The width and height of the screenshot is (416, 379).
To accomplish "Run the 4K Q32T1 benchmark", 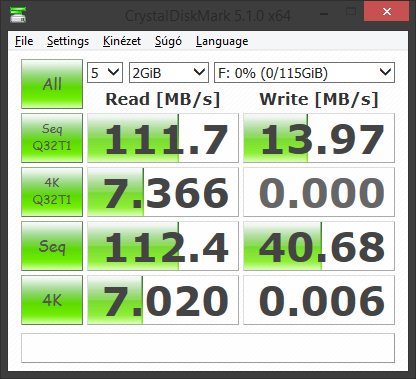I will (x=52, y=192).
